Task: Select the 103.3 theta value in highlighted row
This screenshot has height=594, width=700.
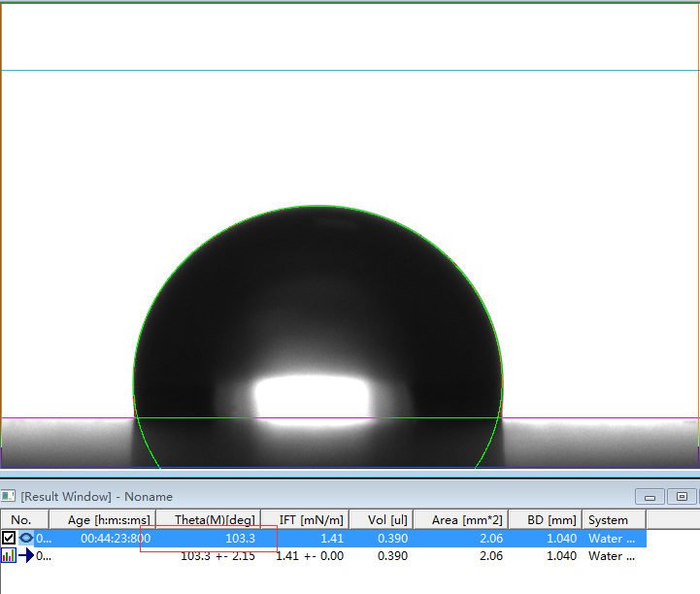Action: click(x=240, y=538)
